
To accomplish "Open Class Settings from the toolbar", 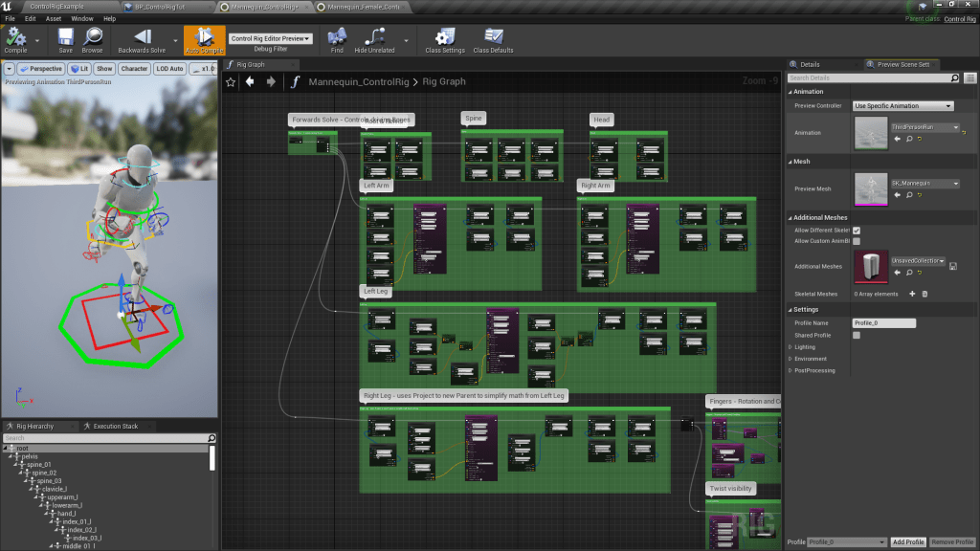I will (445, 37).
